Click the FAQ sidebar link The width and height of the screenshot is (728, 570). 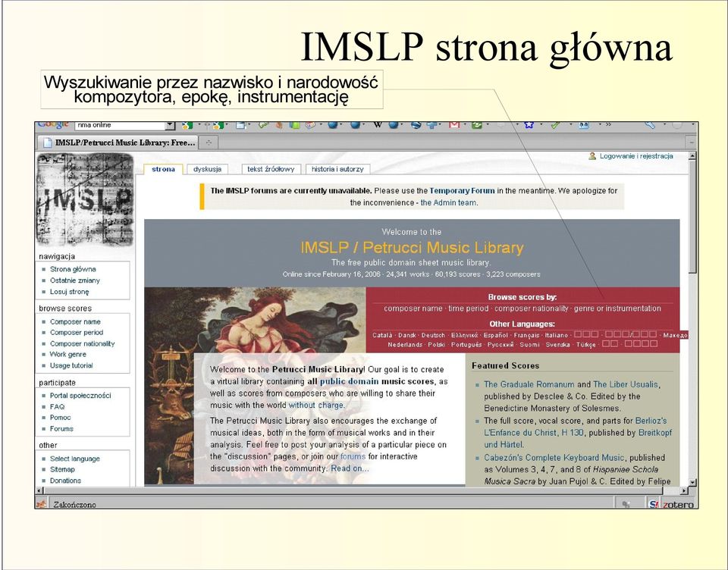click(x=57, y=406)
